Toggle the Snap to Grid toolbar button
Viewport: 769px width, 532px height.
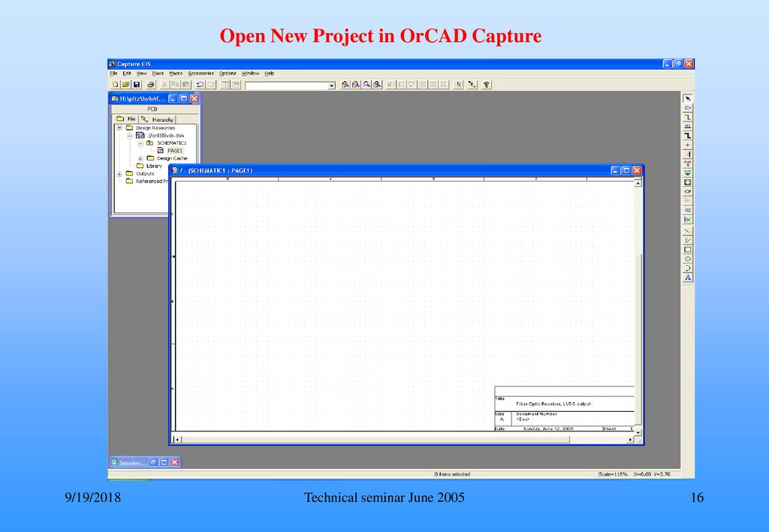click(x=459, y=85)
